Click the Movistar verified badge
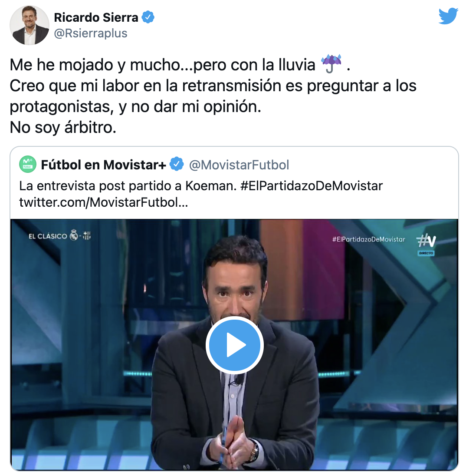 pyautogui.click(x=177, y=164)
